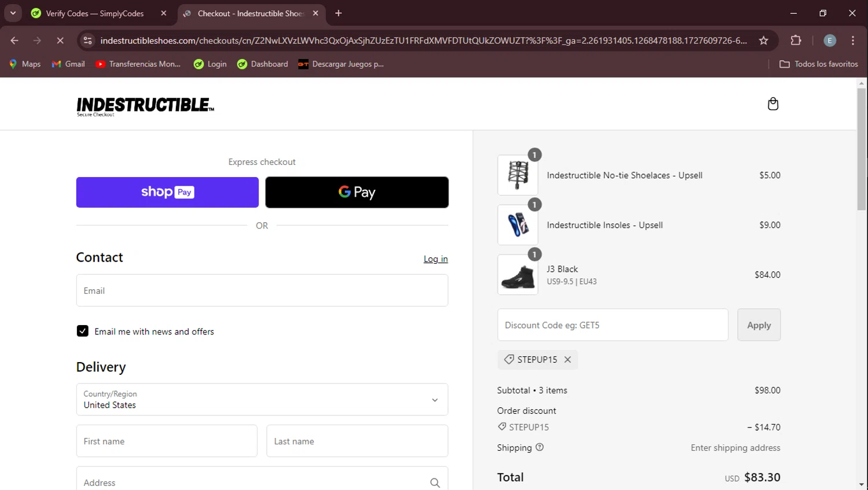868x490 pixels.
Task: Go forward in browser history
Action: tap(37, 40)
